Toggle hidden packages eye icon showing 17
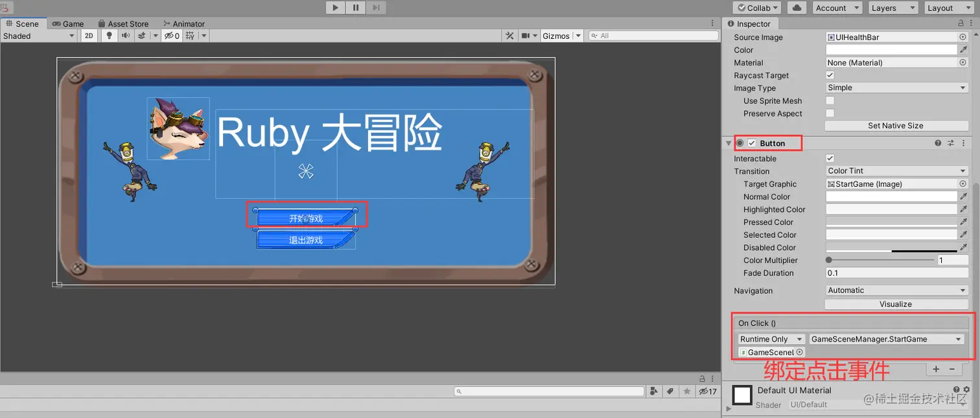980x418 pixels. 707,391
